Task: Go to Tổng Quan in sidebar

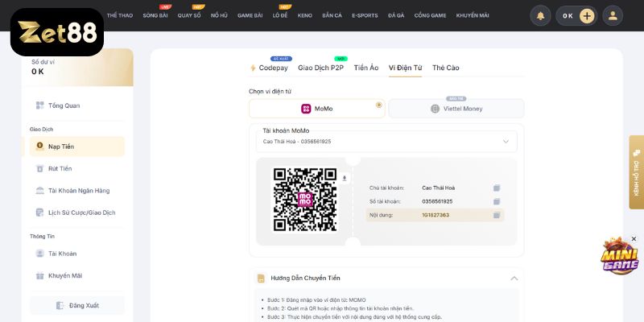Action: point(77,105)
